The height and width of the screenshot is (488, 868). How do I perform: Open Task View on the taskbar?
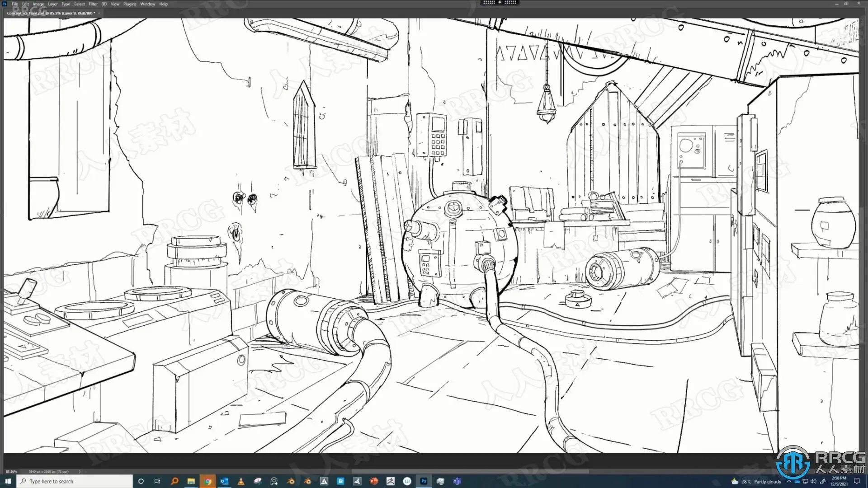pos(157,481)
